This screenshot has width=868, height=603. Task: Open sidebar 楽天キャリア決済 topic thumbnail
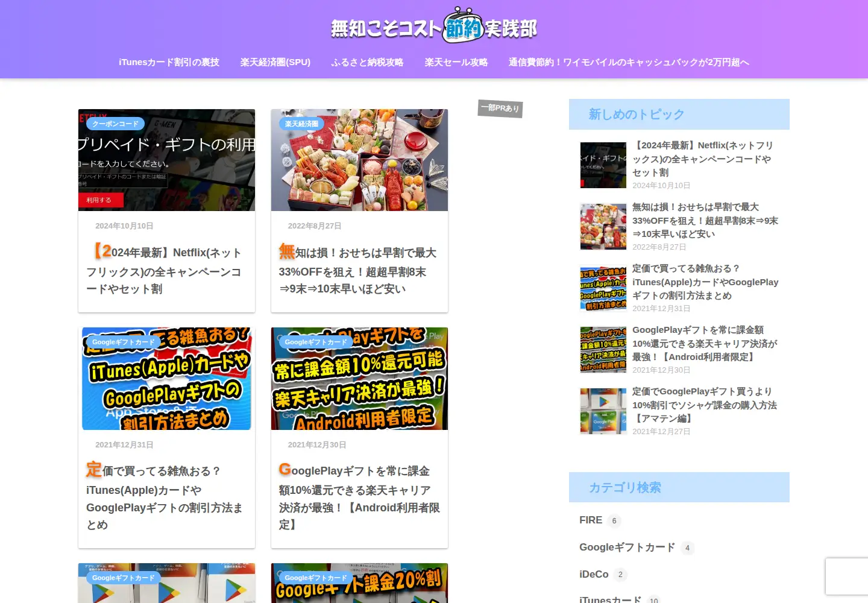(603, 350)
